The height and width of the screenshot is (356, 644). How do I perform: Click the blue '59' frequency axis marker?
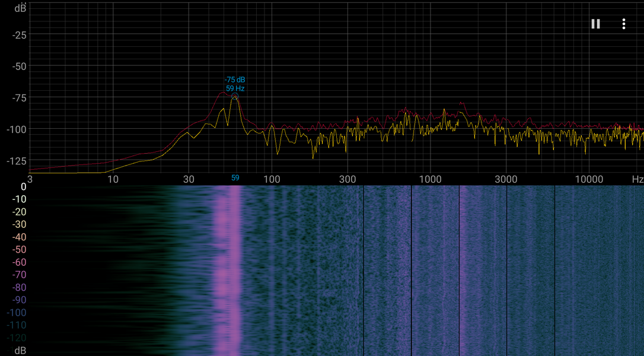click(x=235, y=177)
